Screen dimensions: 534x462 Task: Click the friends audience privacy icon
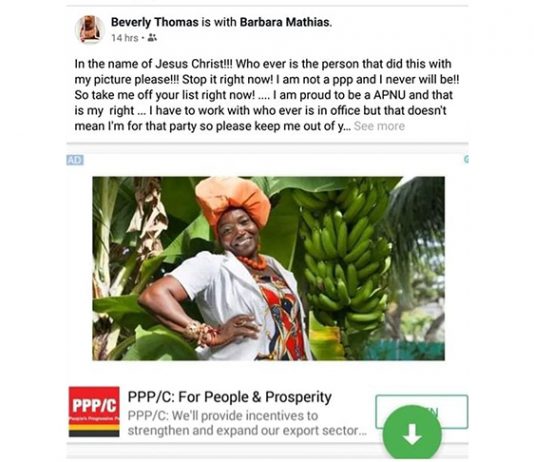point(152,38)
